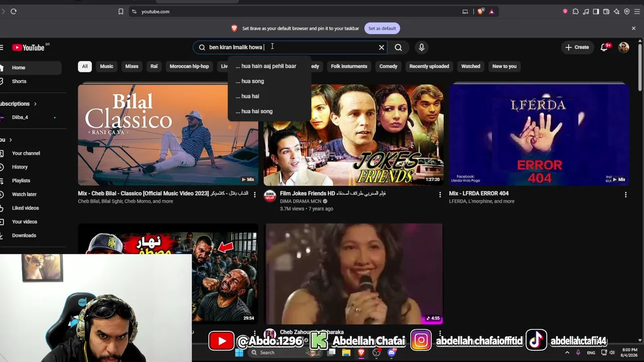
Task: Open Your videos in the sidebar
Action: 31,222
